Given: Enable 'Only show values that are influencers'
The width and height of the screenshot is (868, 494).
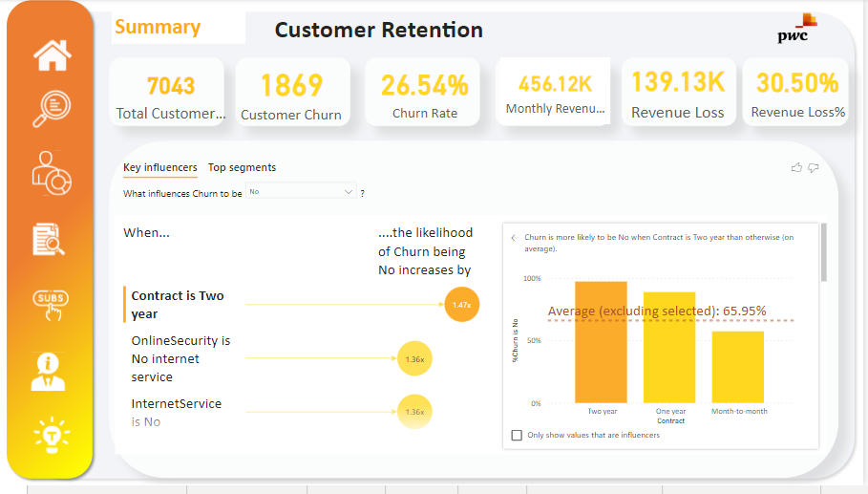Looking at the screenshot, I should [517, 435].
